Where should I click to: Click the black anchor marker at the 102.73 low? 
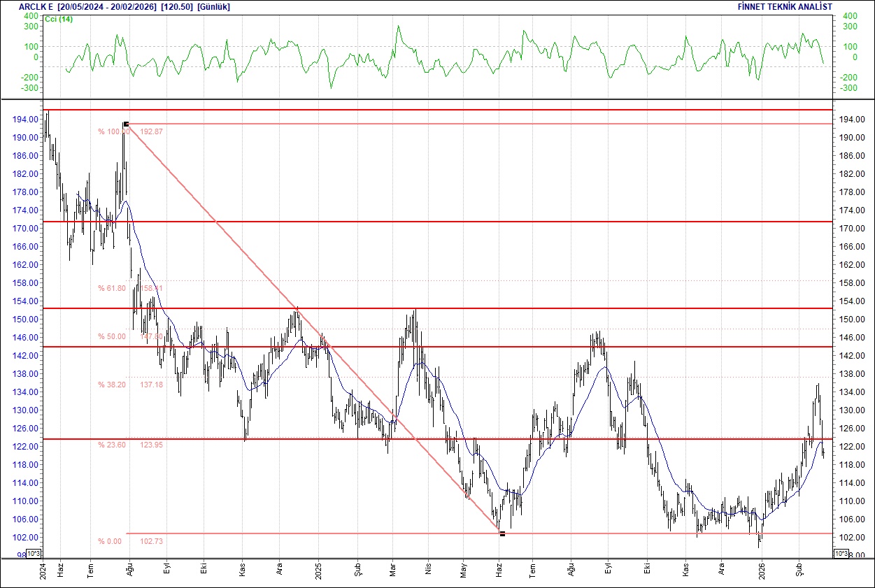click(502, 533)
